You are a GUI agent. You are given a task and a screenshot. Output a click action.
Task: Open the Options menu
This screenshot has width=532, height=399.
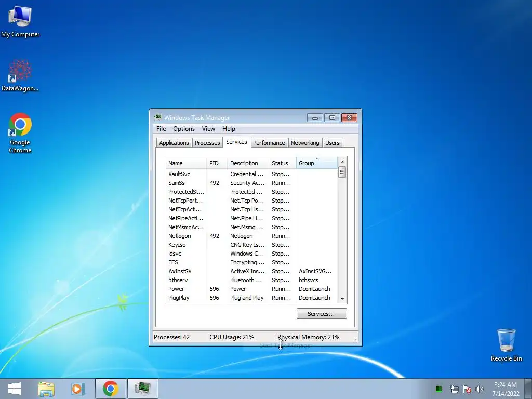pos(184,129)
